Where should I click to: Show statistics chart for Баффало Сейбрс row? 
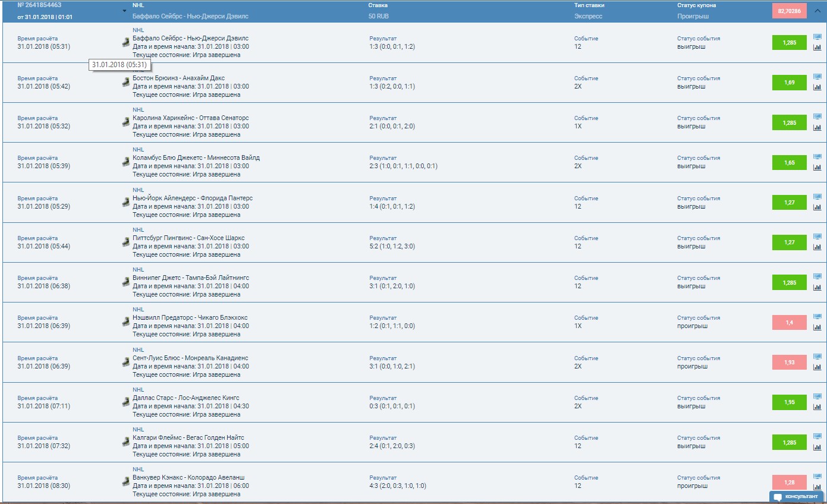(817, 48)
